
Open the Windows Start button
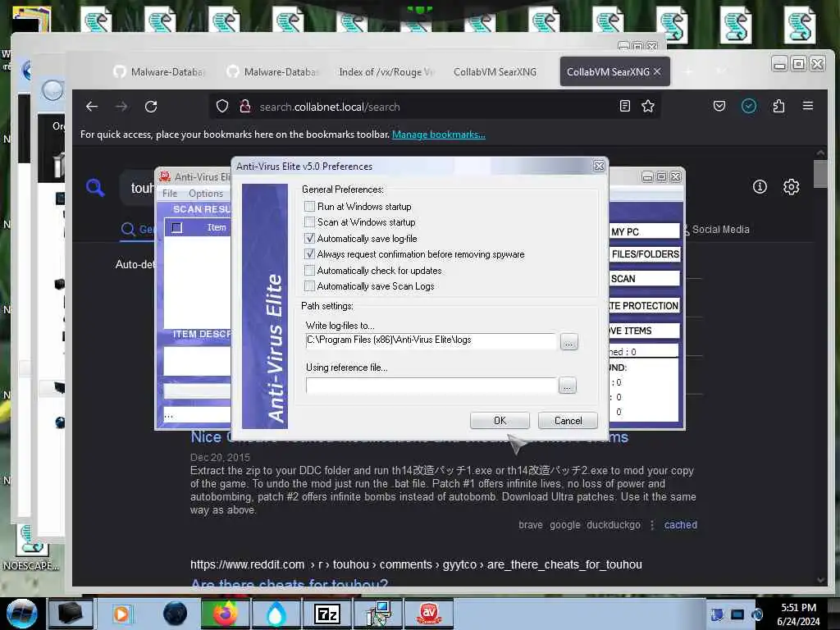22,614
